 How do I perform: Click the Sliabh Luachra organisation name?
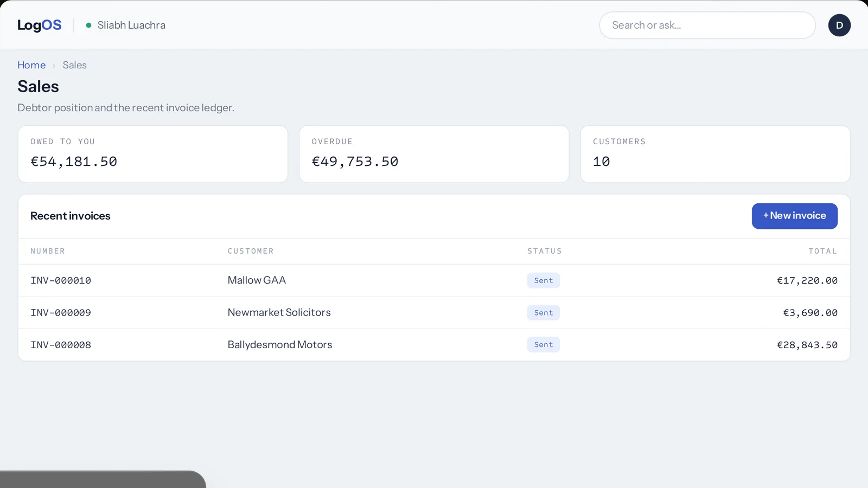pyautogui.click(x=131, y=25)
